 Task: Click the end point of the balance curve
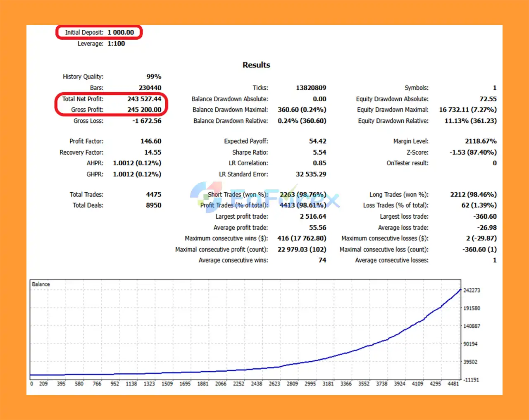point(460,290)
